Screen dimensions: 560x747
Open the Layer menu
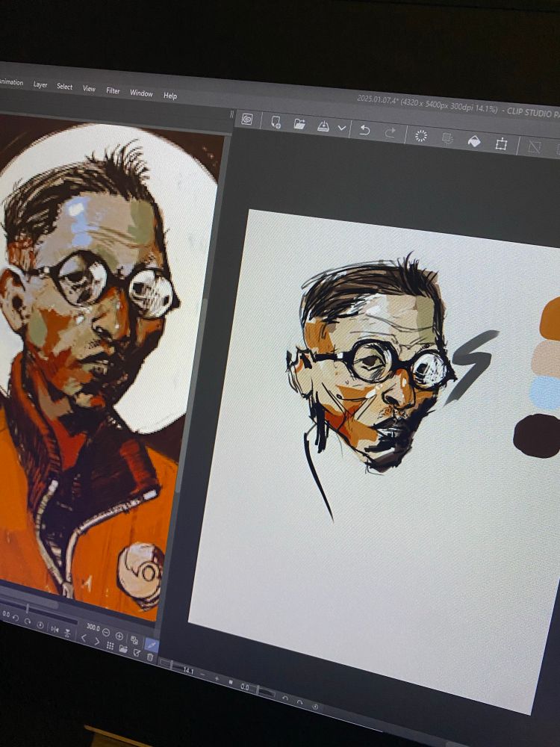[40, 85]
